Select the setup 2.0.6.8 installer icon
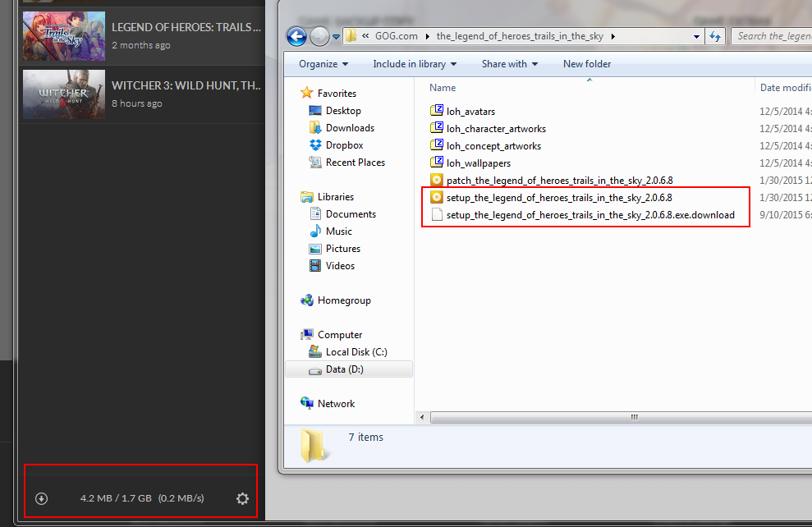 click(437, 197)
